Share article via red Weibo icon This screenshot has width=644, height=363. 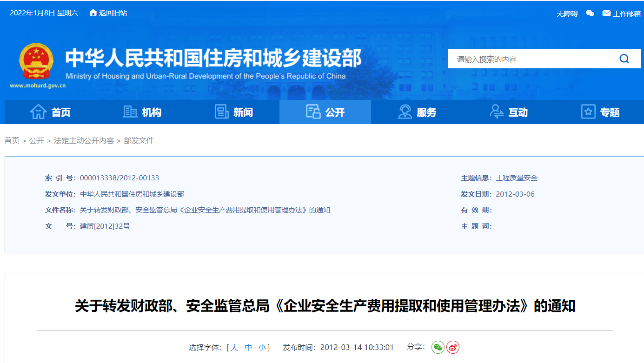tap(453, 347)
